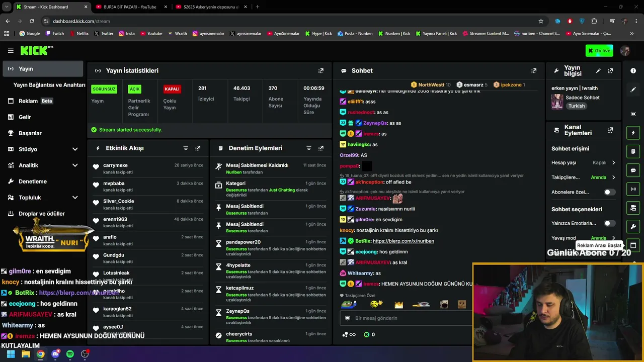Click the green Go live button

tap(599, 51)
